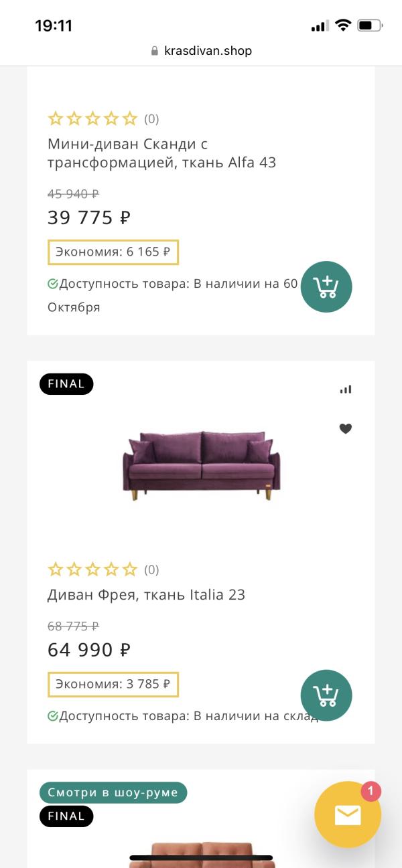The image size is (402, 868).
Task: Click Экономия: 3 785 ₽ savings label
Action: coord(113,684)
